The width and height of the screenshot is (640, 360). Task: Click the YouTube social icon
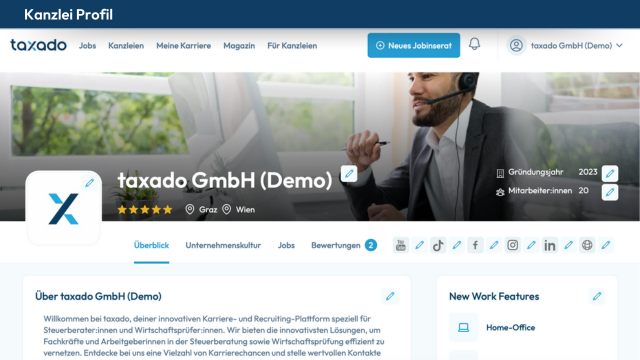pos(401,245)
